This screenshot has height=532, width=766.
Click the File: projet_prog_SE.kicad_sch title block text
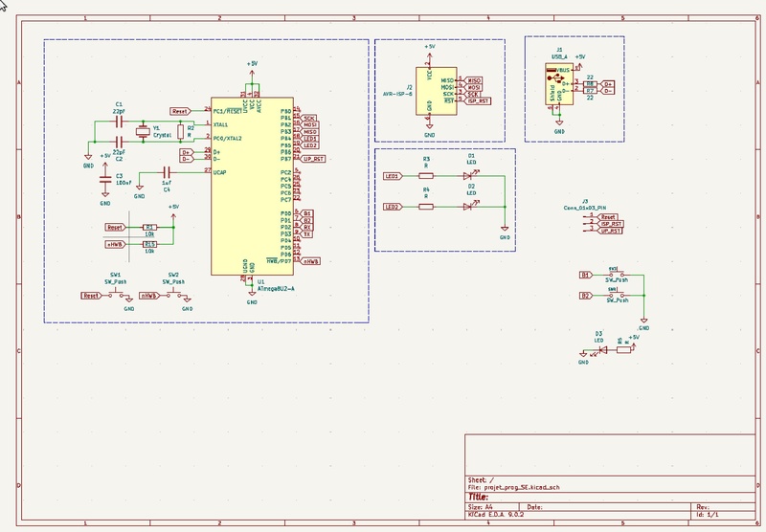point(513,487)
